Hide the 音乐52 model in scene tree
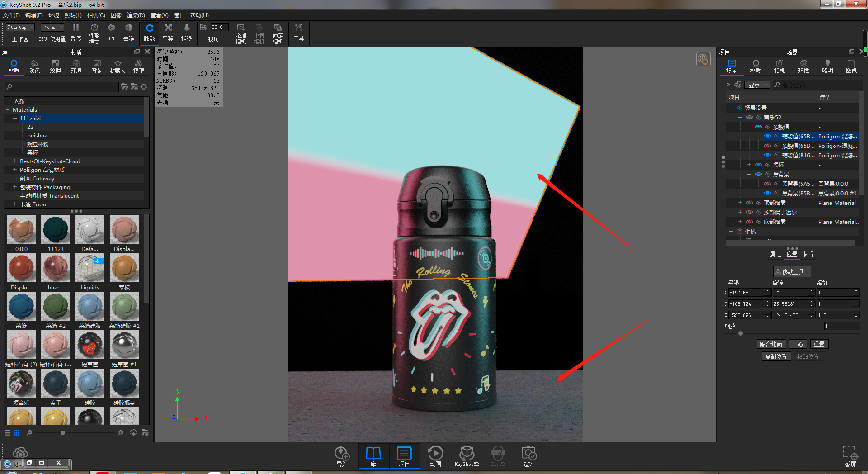The image size is (868, 474). point(750,117)
